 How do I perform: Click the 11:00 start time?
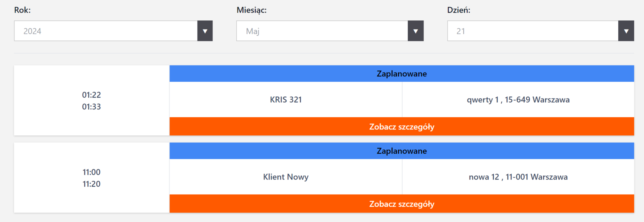click(91, 172)
